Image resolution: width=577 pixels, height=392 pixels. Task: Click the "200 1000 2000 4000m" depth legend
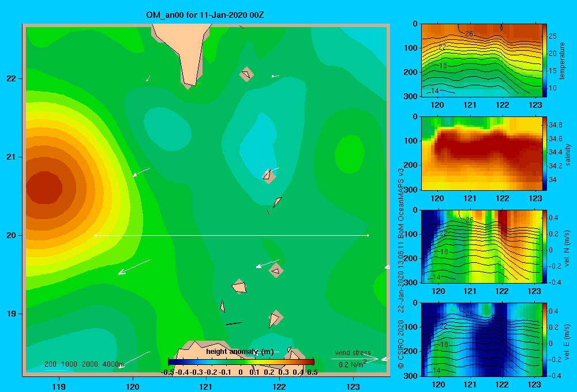(x=84, y=364)
